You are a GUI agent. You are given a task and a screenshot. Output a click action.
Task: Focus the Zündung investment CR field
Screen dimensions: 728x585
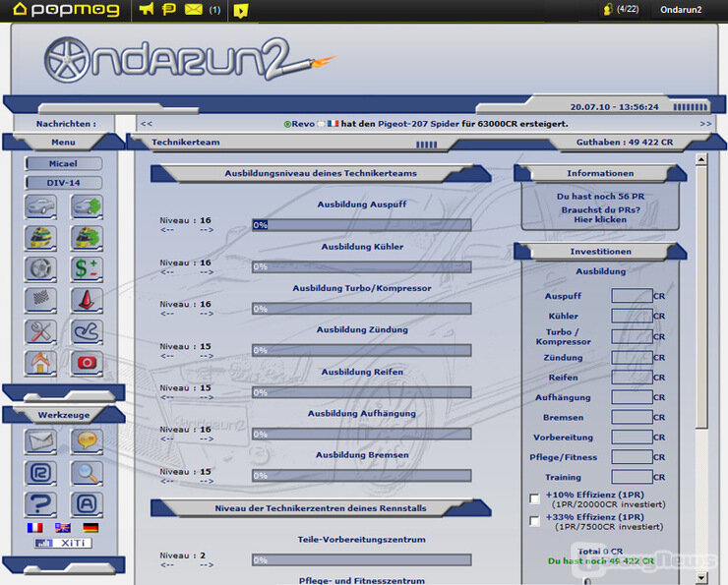tap(633, 357)
